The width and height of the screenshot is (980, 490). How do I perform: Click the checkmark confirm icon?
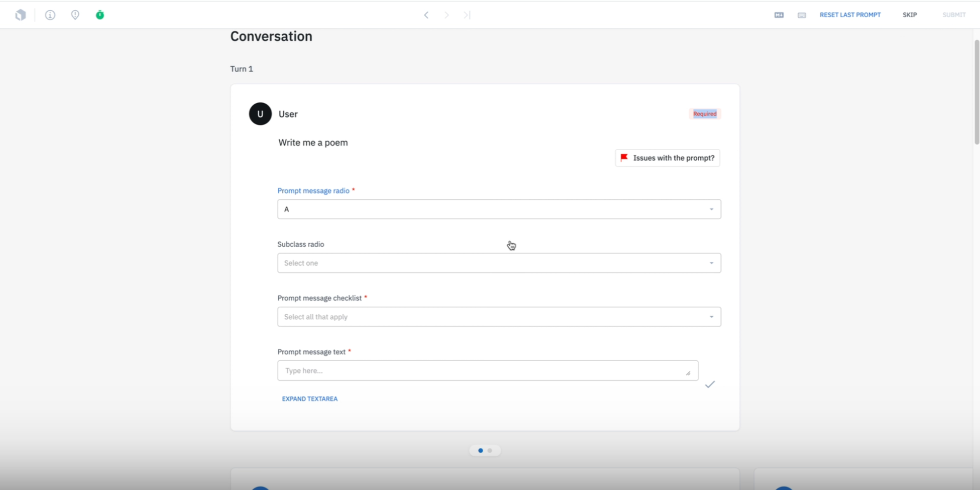tap(710, 384)
